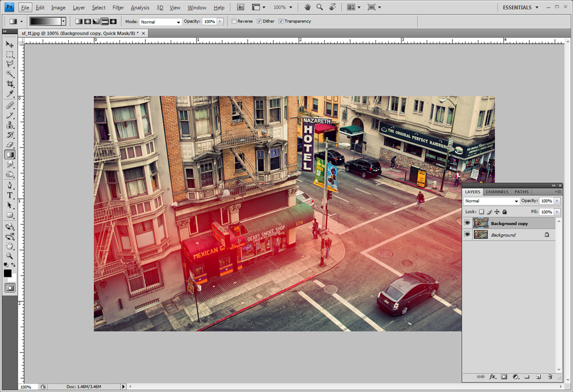Switch to the Paths tab

(x=521, y=192)
